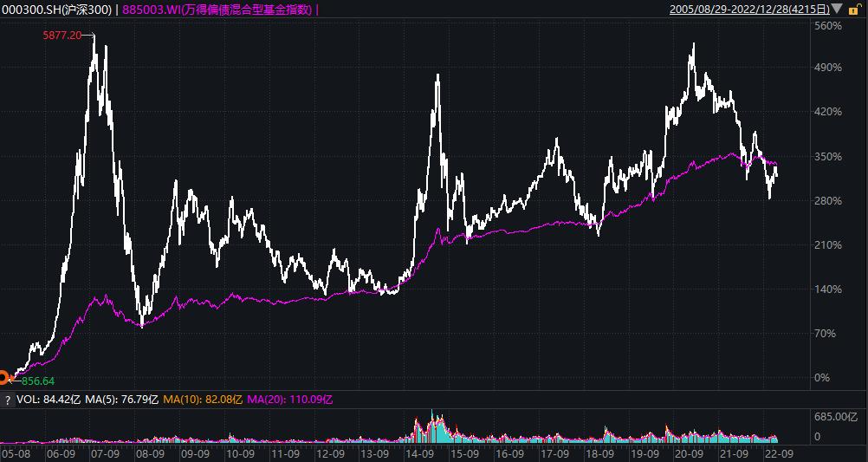This screenshot has width=868, height=462.
Task: Click the orange circle start marker
Action: [3, 378]
